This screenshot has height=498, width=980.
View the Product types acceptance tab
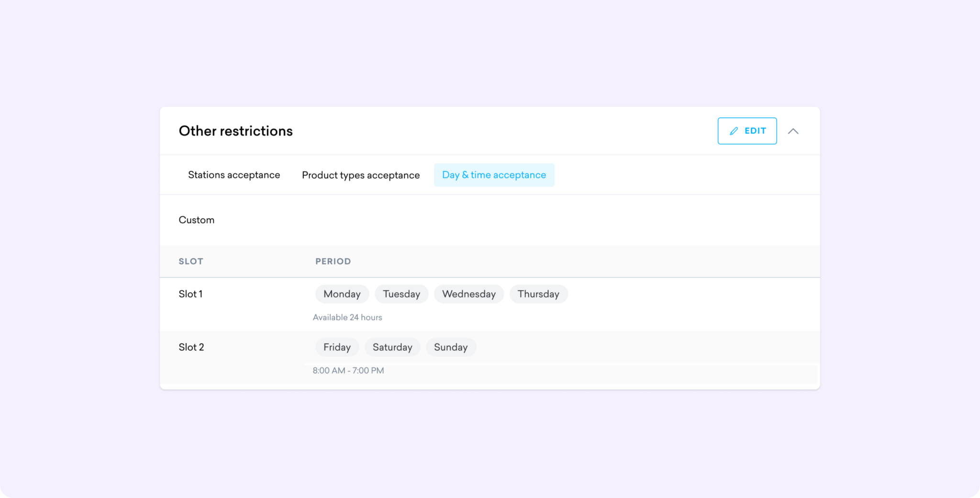(x=360, y=175)
